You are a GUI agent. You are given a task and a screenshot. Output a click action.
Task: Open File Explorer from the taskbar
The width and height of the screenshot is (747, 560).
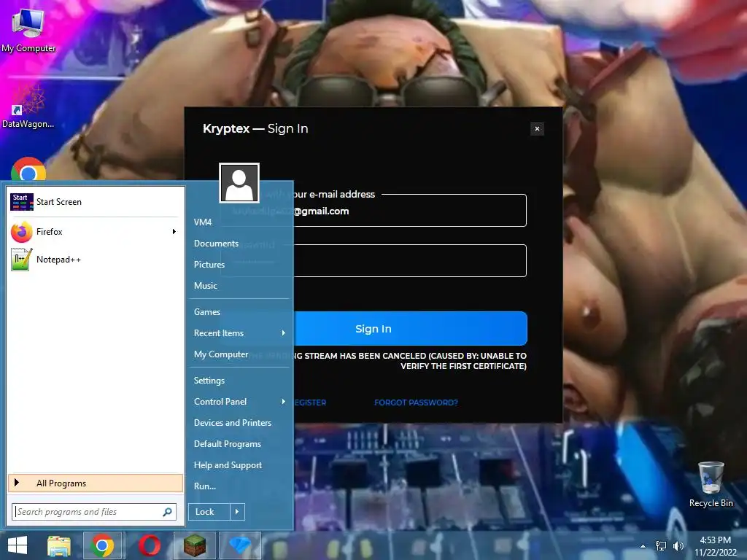(x=58, y=545)
